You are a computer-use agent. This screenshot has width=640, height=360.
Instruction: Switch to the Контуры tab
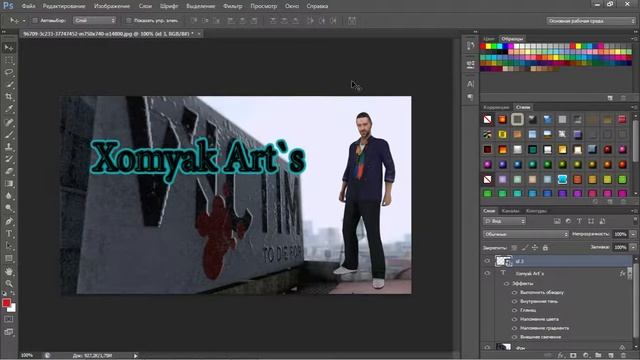[x=536, y=211]
